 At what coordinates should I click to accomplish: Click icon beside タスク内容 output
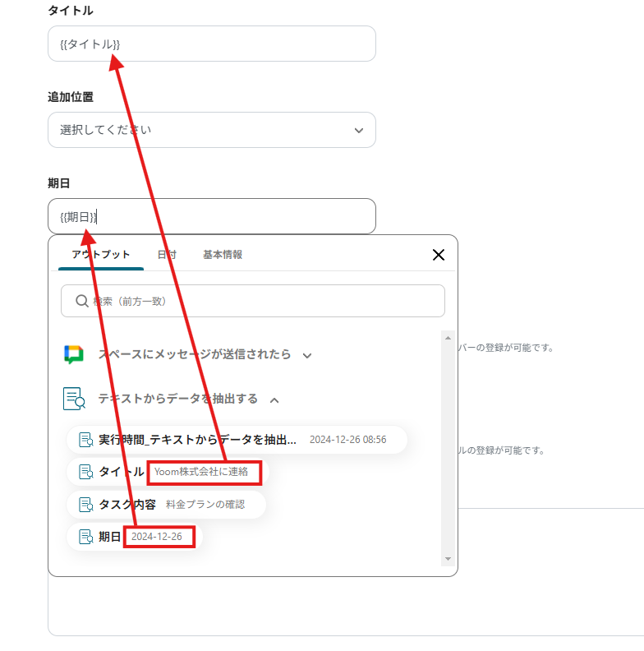click(86, 505)
